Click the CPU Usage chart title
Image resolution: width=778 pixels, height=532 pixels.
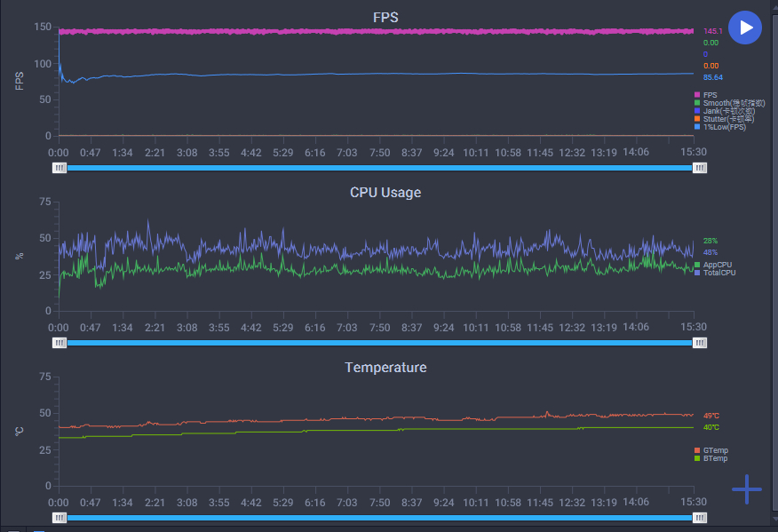(385, 192)
